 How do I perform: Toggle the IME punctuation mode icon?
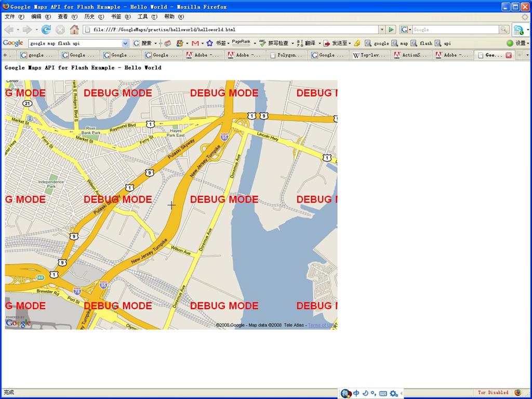pos(373,393)
